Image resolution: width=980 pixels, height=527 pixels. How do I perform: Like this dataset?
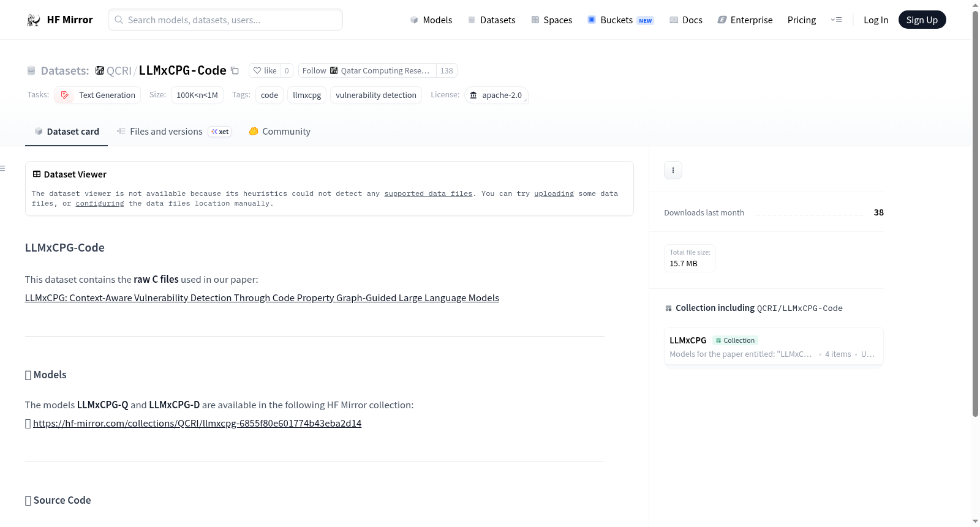pyautogui.click(x=265, y=70)
